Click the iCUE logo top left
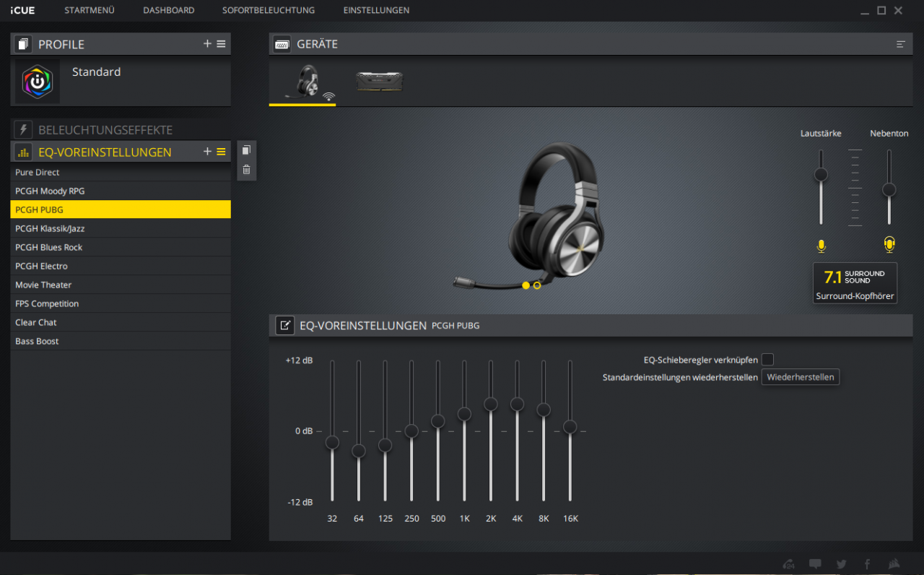 click(x=22, y=10)
